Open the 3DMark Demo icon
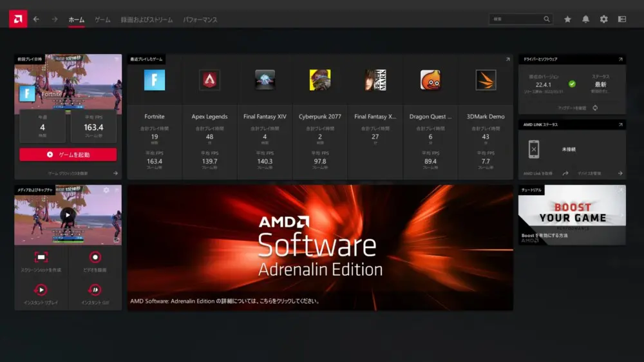Viewport: 644px width, 362px height. pos(486,80)
